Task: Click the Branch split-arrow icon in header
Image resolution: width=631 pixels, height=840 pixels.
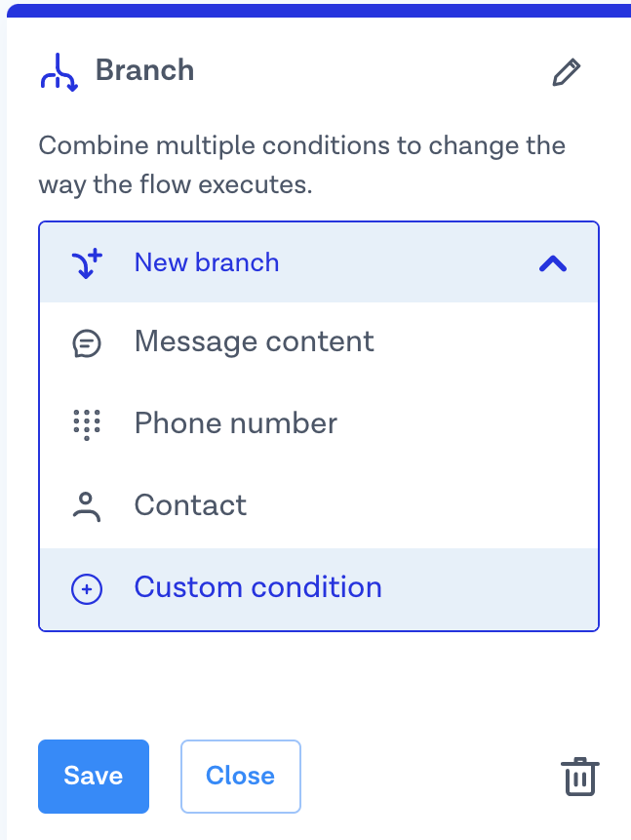Action: (59, 72)
